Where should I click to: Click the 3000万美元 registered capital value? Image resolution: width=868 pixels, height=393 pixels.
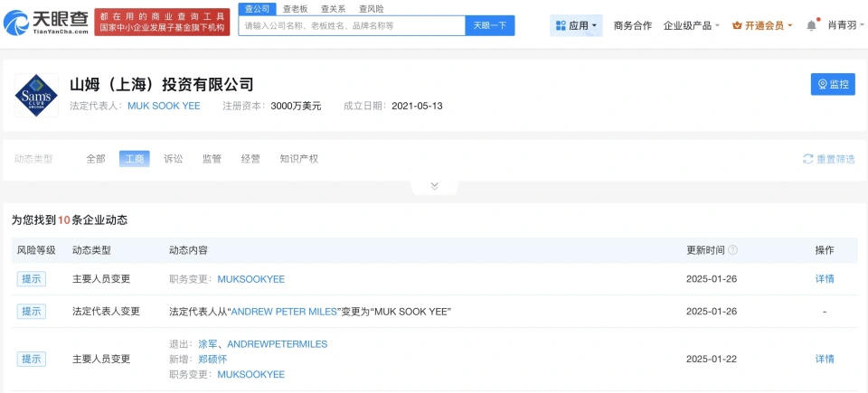(x=296, y=106)
